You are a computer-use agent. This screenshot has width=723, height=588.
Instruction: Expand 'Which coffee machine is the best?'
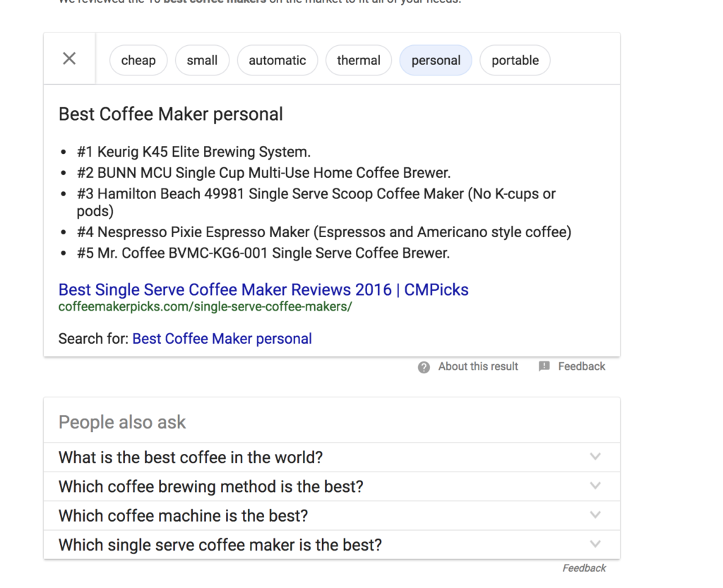(332, 516)
